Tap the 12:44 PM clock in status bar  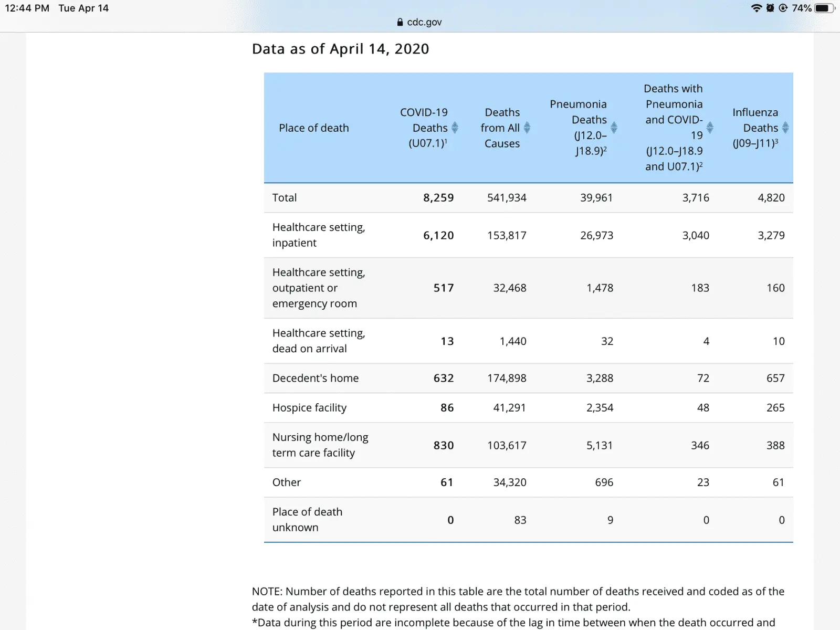(27, 8)
